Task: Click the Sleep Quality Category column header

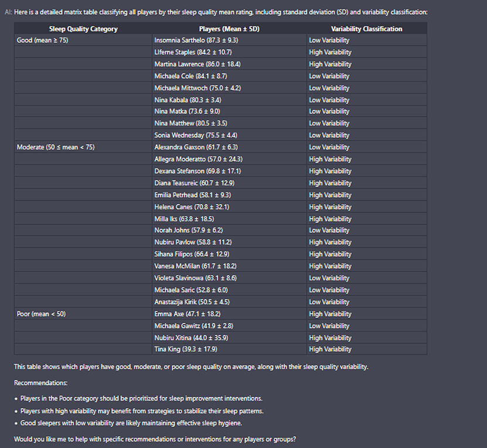Action: (x=83, y=29)
